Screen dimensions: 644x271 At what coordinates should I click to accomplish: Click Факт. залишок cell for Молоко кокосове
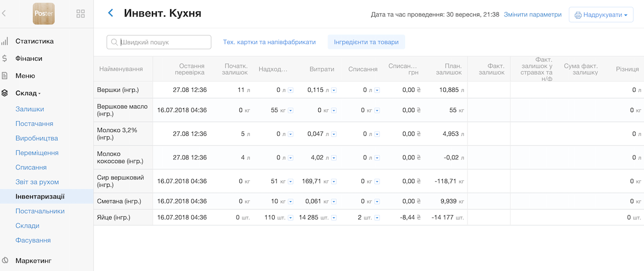point(488,158)
